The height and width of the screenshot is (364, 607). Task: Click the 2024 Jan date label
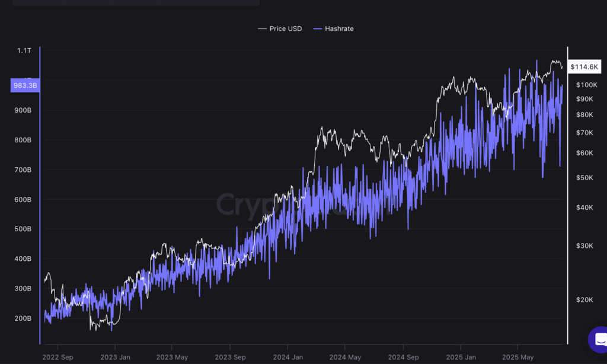pyautogui.click(x=288, y=357)
